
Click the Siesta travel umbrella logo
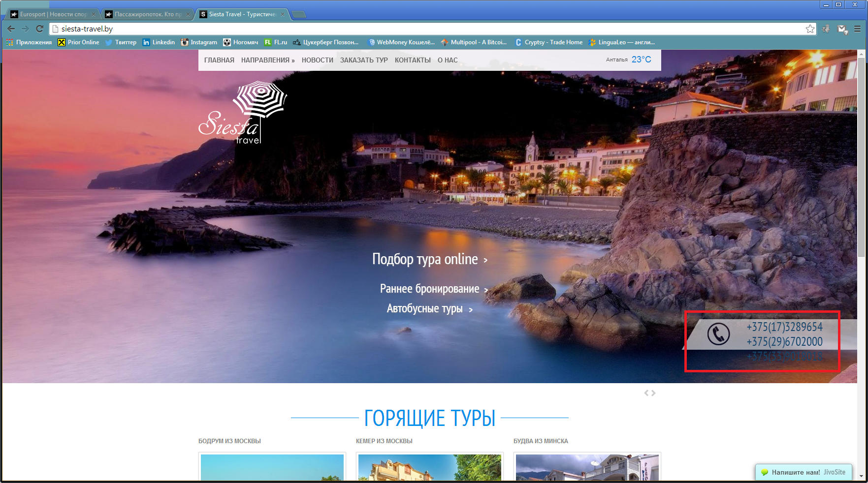point(243,113)
